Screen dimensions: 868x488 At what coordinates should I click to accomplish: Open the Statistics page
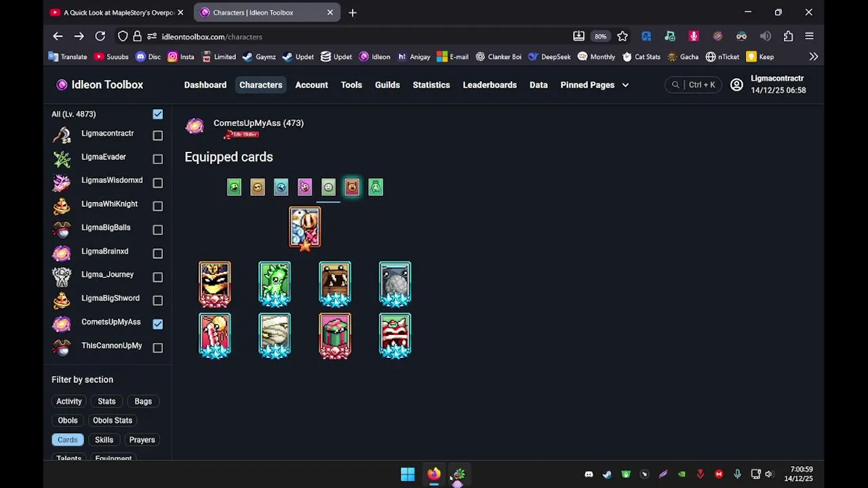[x=431, y=85]
